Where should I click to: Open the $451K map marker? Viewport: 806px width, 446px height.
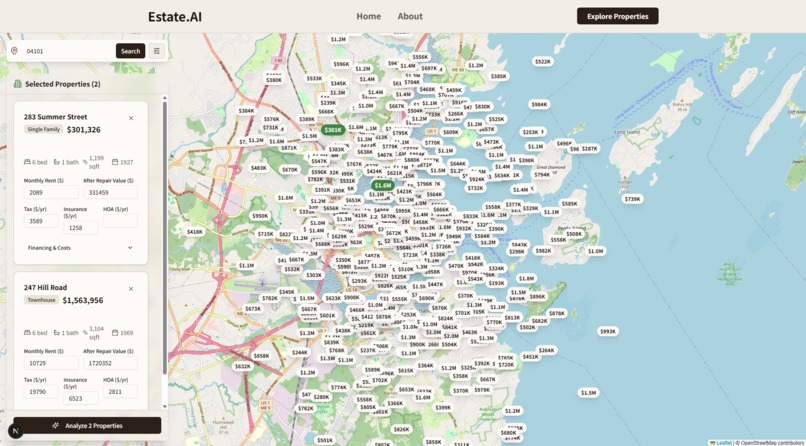pos(530,357)
